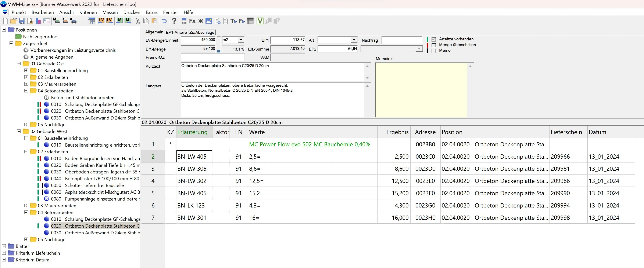Toggle the Memo checkbox
Screen dimensions: 644x268
(x=434, y=51)
